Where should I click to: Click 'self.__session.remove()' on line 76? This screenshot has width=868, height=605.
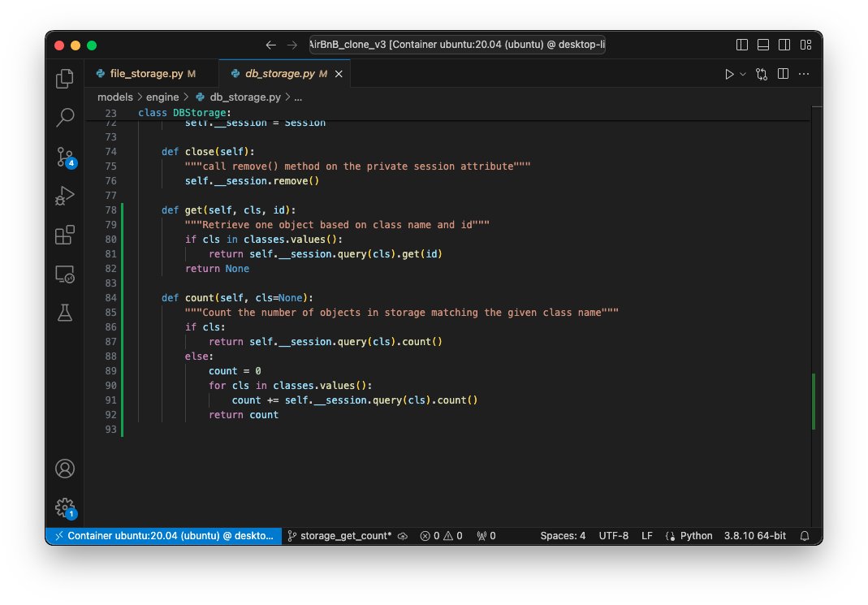(x=252, y=181)
